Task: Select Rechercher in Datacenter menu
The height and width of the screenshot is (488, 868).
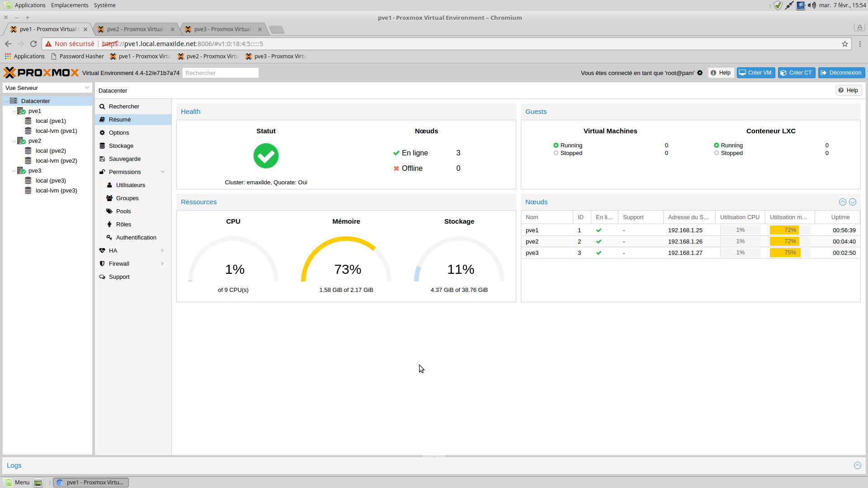Action: tap(133, 106)
